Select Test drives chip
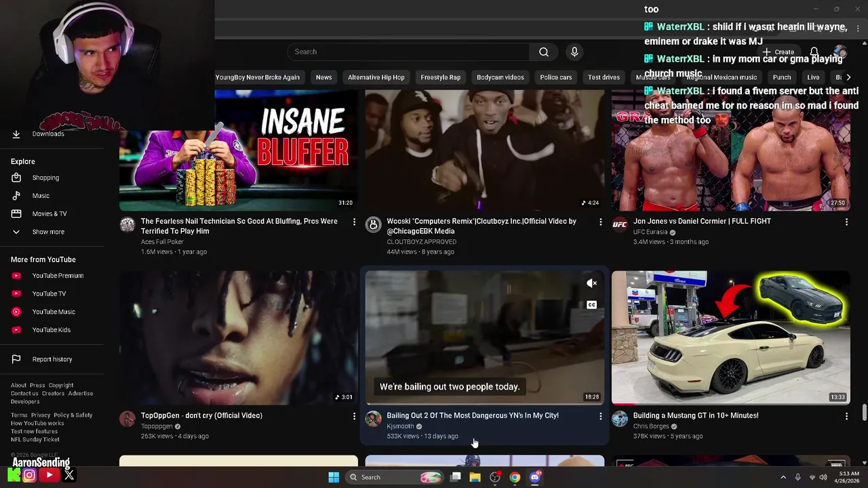Viewport: 868px width, 488px height. tap(604, 77)
